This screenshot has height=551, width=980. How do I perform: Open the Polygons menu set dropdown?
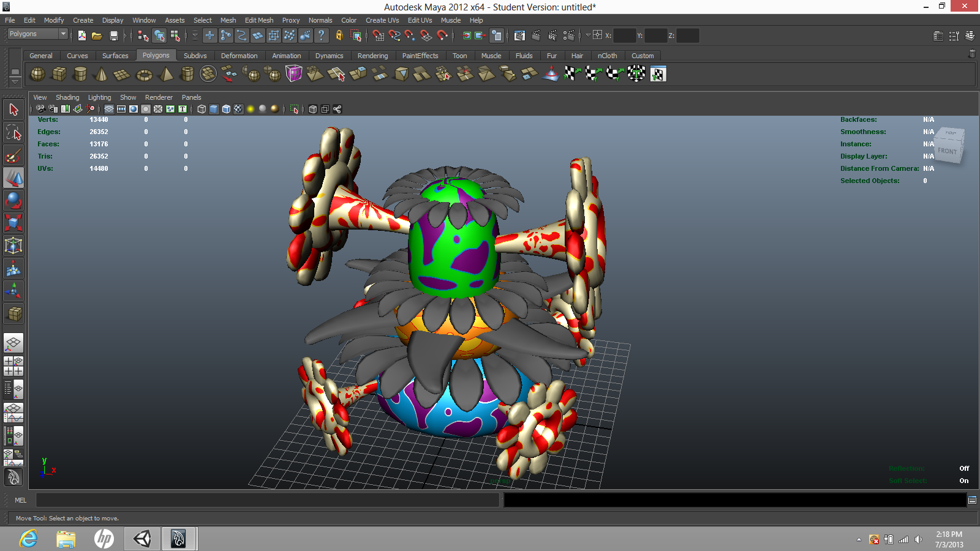[37, 34]
